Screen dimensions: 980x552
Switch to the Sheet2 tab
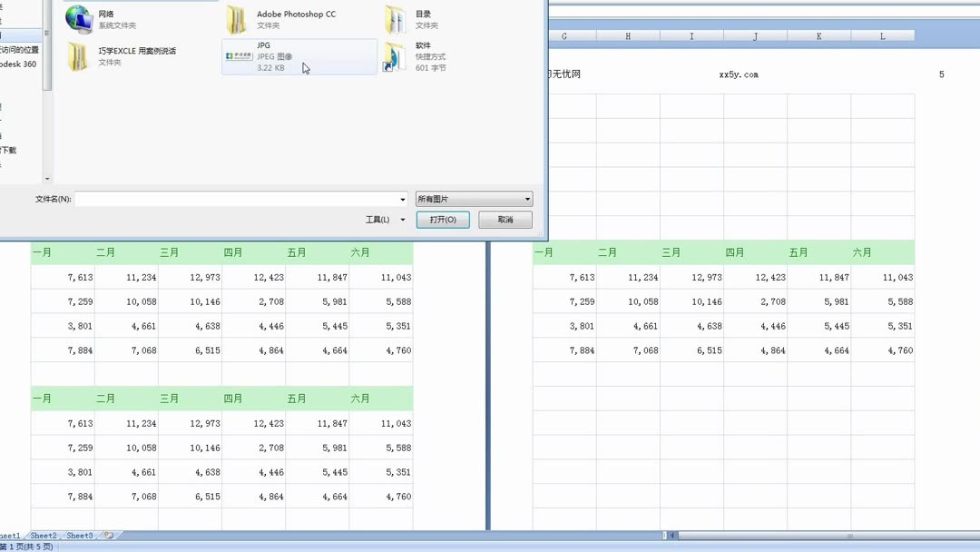point(44,536)
